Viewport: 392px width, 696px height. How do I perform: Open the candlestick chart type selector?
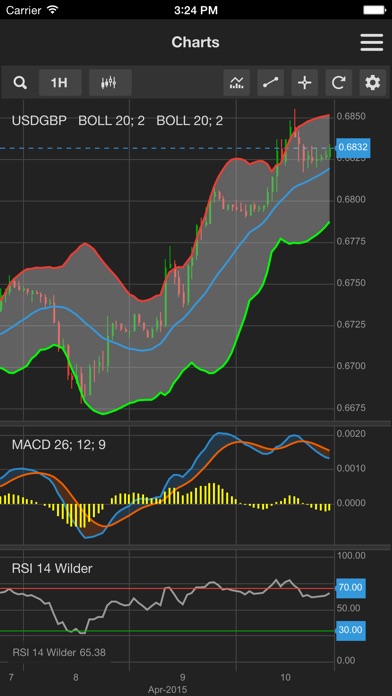110,83
